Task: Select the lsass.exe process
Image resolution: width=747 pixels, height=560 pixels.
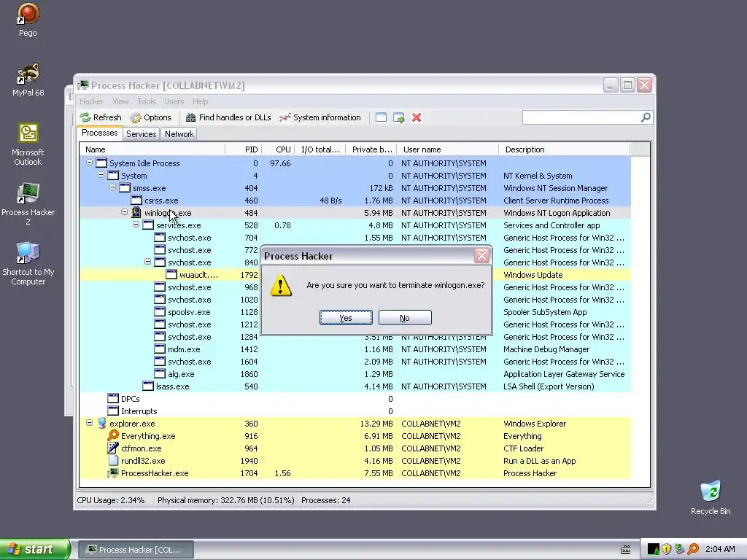Action: 355,386
